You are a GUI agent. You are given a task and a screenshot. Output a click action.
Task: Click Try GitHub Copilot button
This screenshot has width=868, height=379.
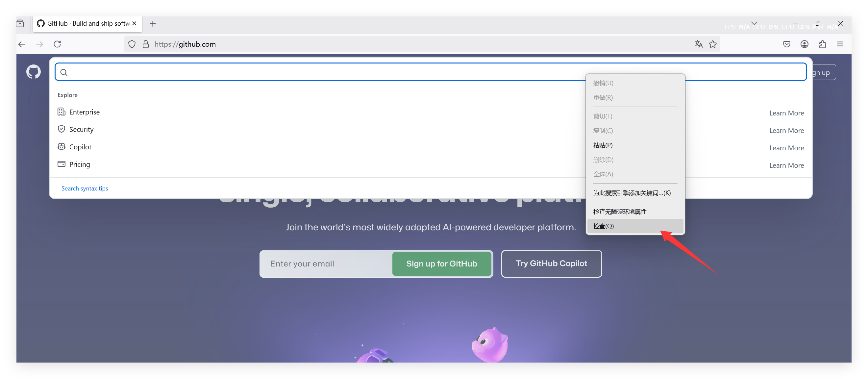click(x=551, y=264)
